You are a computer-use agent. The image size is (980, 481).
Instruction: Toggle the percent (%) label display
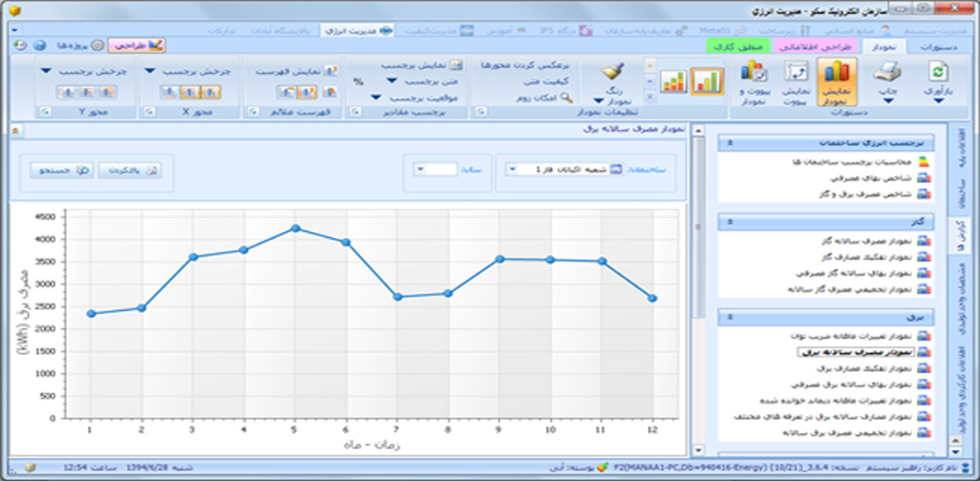358,82
